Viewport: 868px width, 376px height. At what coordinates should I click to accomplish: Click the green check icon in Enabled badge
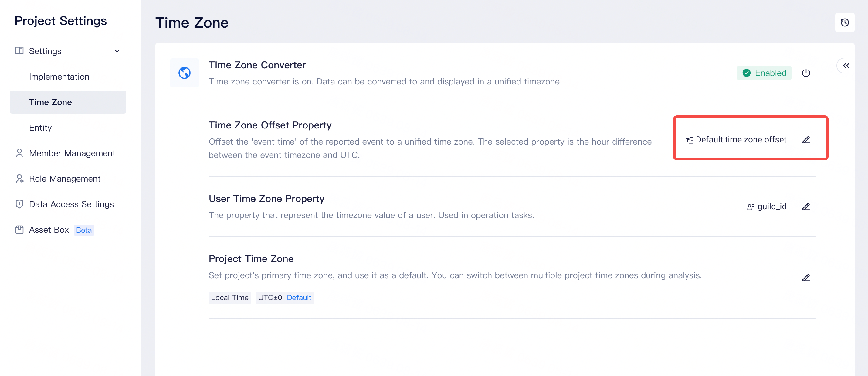(x=746, y=73)
